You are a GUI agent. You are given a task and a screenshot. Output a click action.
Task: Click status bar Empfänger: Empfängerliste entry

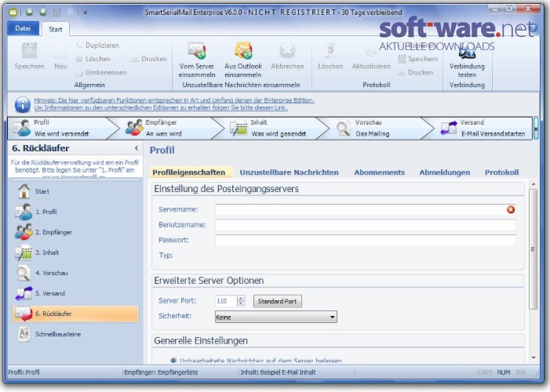click(161, 372)
